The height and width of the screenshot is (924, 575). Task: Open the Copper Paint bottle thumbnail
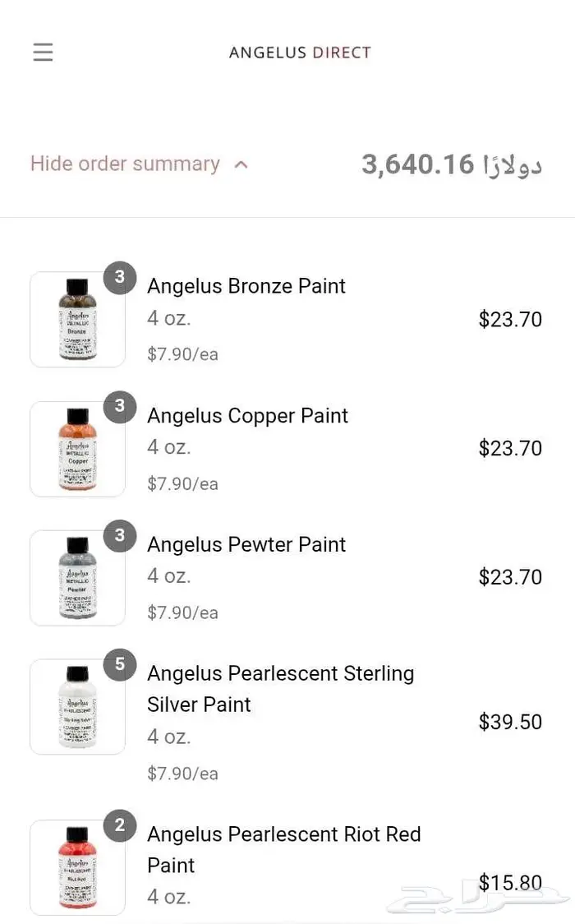coord(77,449)
